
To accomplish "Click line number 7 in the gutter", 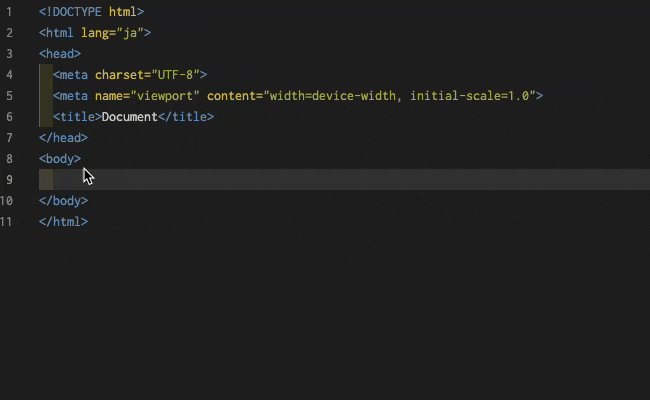I will [9, 138].
